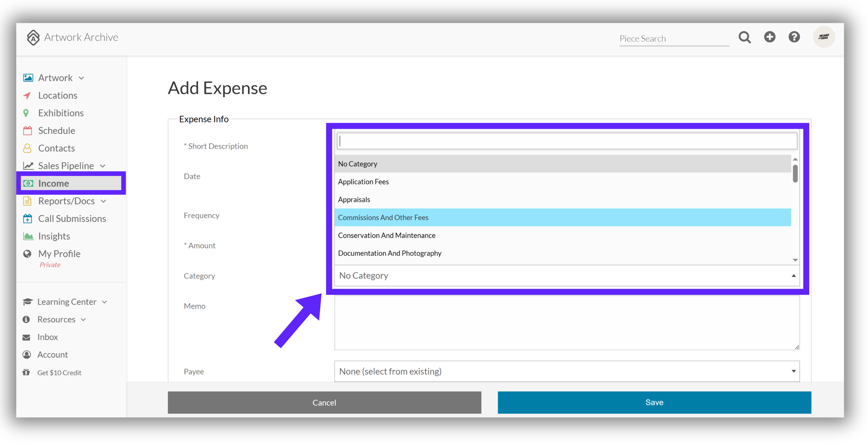Open Exhibitions in the sidebar

tap(61, 113)
